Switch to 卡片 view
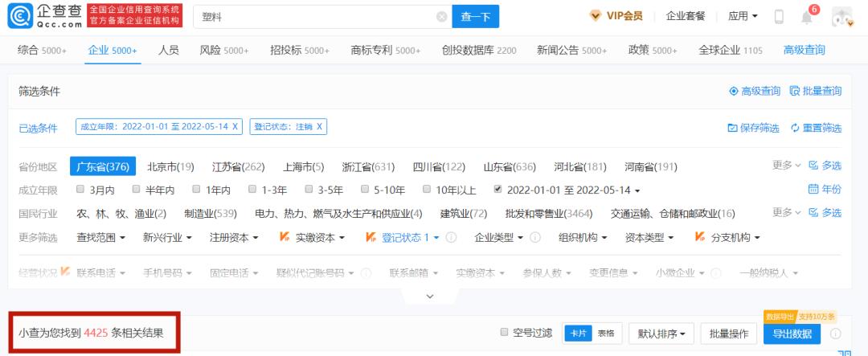 (x=579, y=333)
